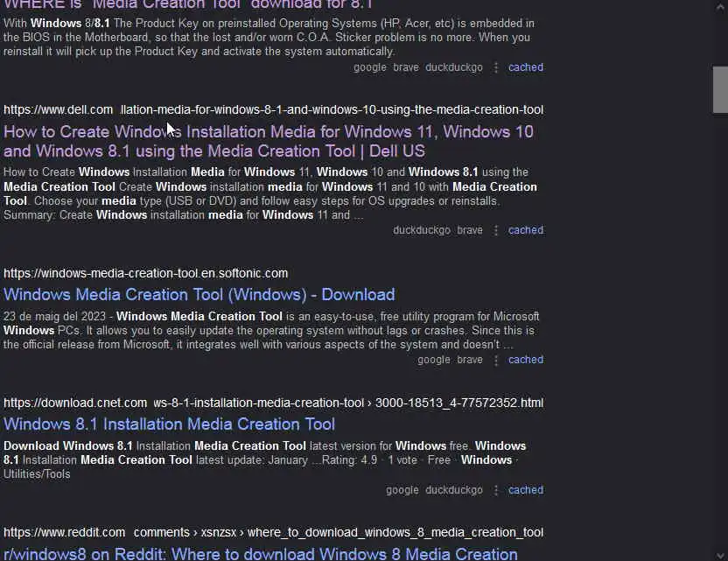This screenshot has height=561, width=728.
Task: Click the scrollbar down arrow
Action: pos(720,555)
